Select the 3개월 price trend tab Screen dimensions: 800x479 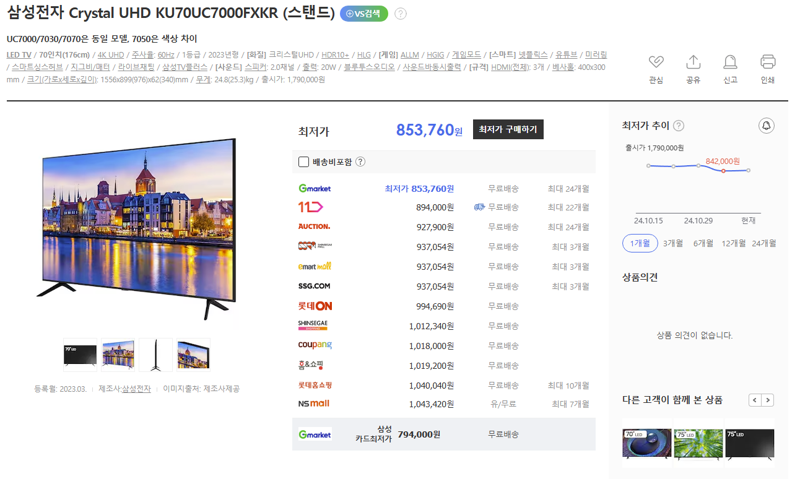(672, 243)
